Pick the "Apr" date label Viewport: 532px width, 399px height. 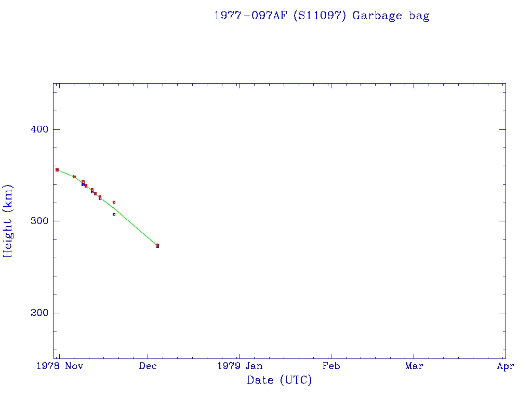506,366
